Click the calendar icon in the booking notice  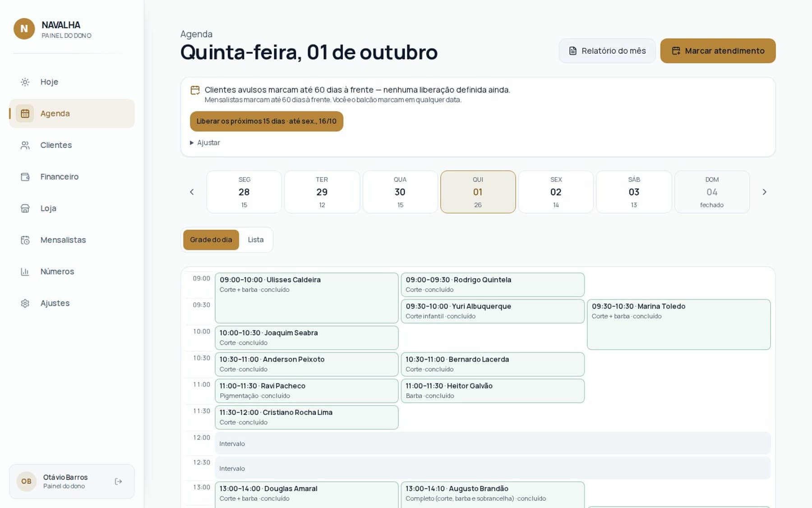[x=195, y=90]
